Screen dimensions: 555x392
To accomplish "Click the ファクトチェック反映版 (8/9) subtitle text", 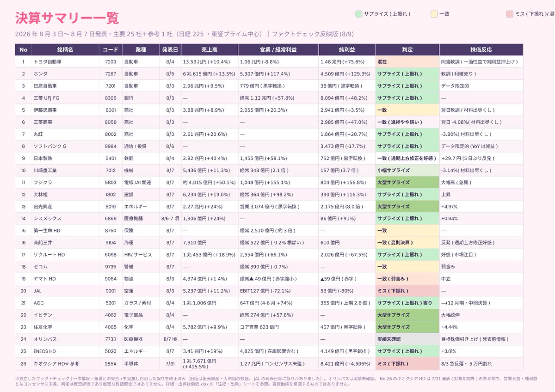I will coord(313,34).
